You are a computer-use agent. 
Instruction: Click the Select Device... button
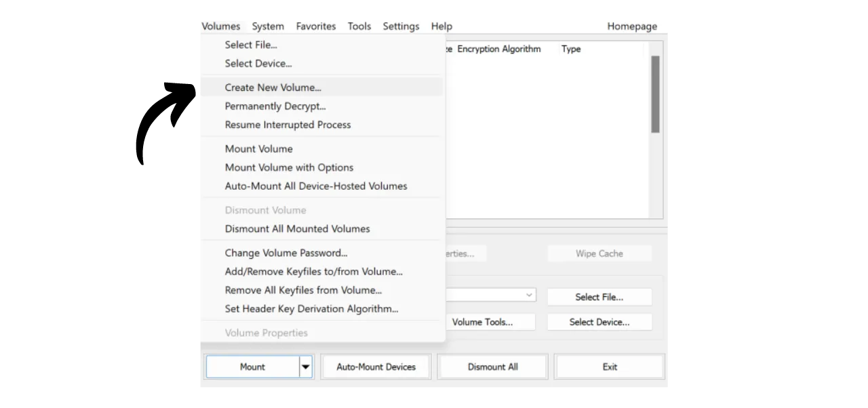coord(599,322)
